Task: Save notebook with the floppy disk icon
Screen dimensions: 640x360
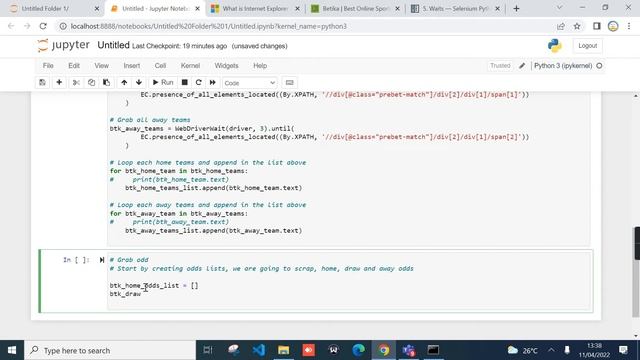Action: pos(42,82)
